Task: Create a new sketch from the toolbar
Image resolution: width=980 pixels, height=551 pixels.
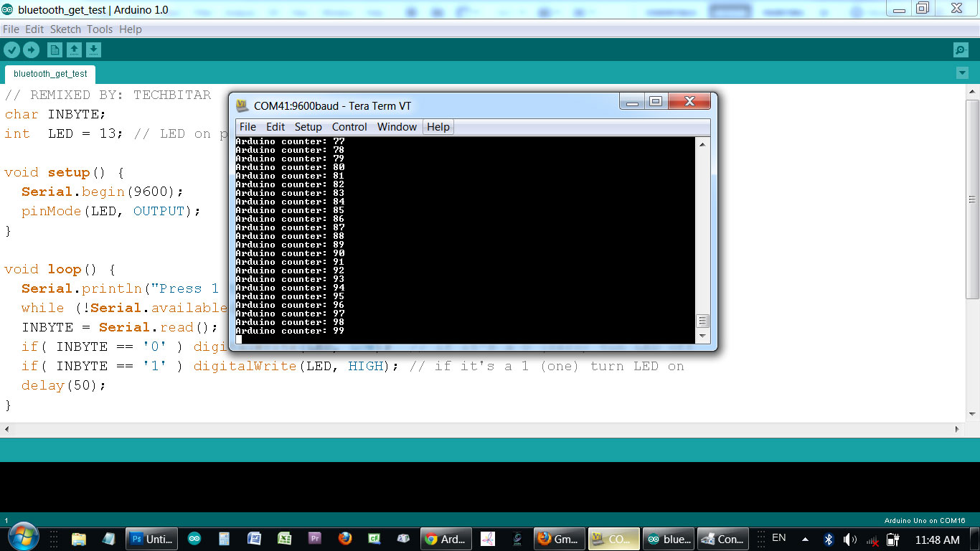Action: point(54,50)
